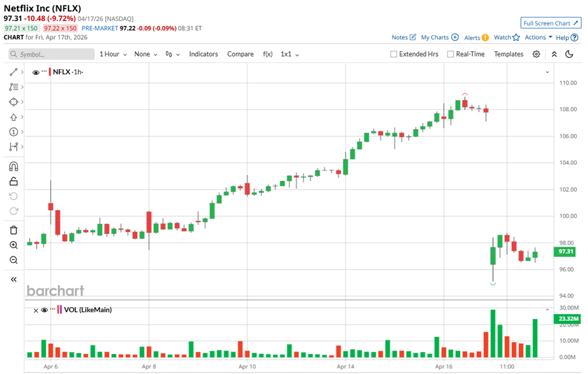Open the numbered marker tool
The width and height of the screenshot is (588, 374).
13,132
